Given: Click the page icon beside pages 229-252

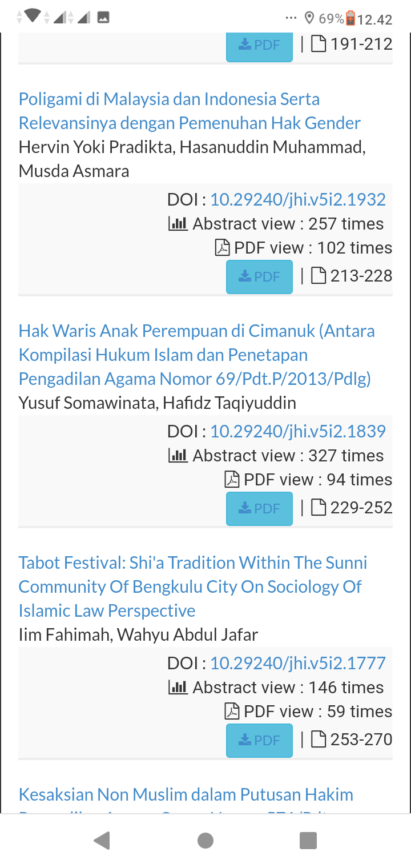Looking at the screenshot, I should pyautogui.click(x=319, y=508).
